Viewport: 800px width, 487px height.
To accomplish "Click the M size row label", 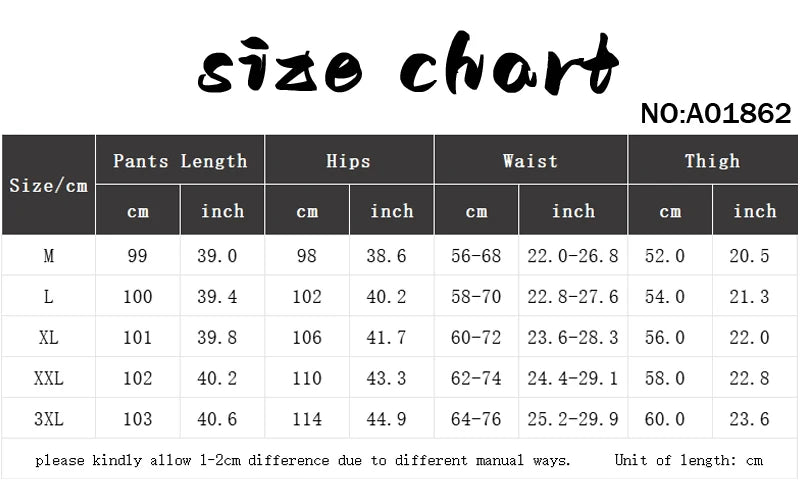I will (x=48, y=257).
